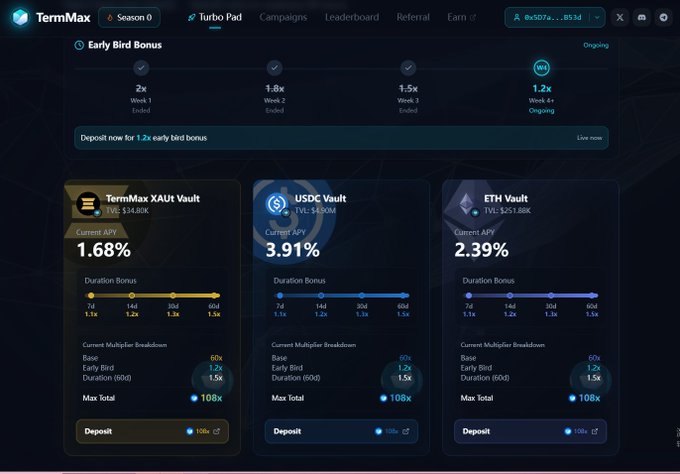680x474 pixels.
Task: Select the 7d point on XAUt duration slider
Action: click(91, 296)
